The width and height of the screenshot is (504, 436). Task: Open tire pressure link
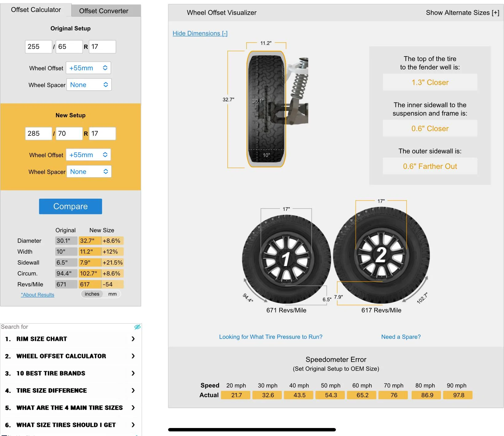point(271,337)
